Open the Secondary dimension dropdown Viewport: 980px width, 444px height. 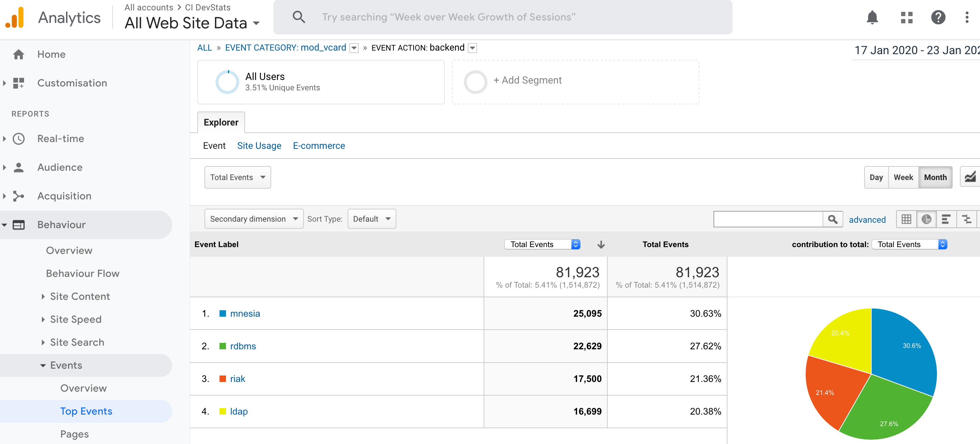pos(253,219)
